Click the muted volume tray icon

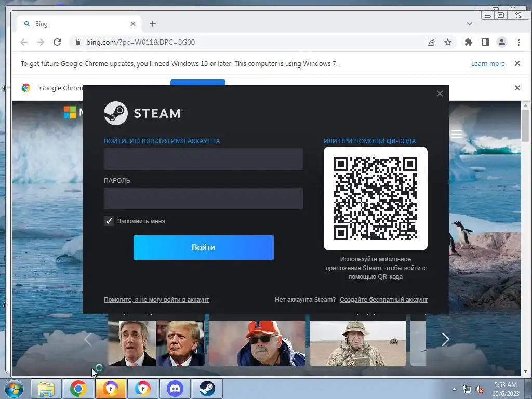tap(480, 389)
